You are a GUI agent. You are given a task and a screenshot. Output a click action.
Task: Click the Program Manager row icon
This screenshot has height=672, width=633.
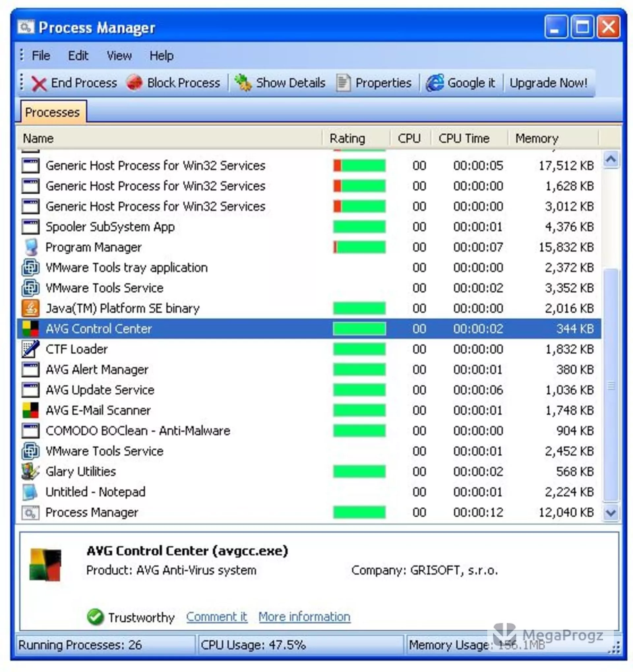31,247
